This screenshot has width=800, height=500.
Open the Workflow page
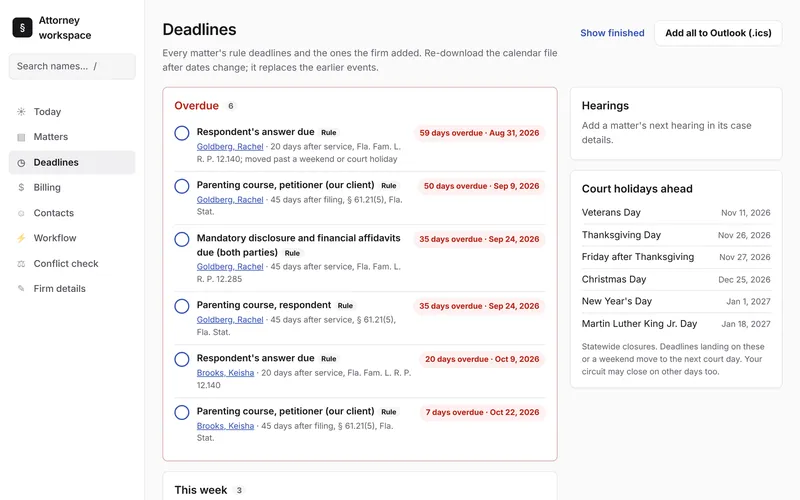click(72, 238)
